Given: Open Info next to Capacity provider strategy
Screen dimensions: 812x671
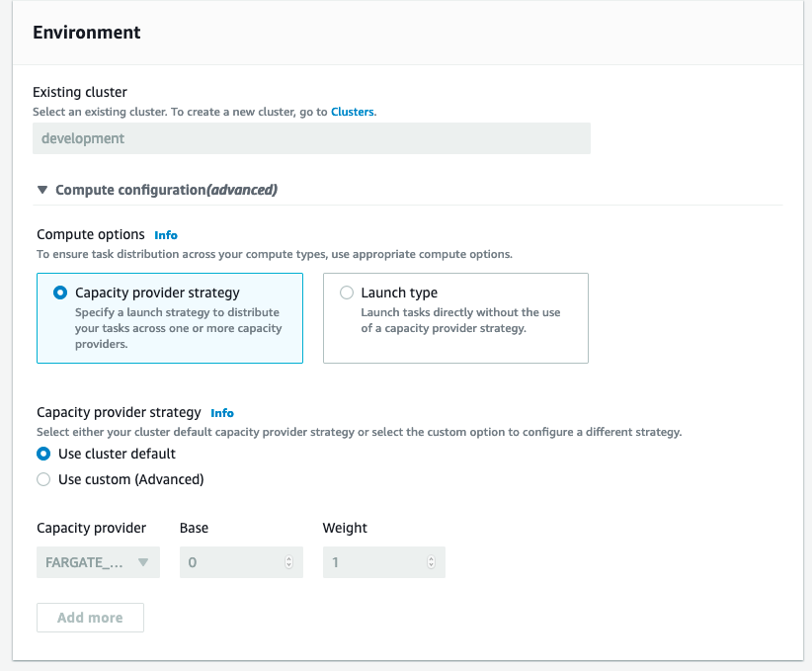Looking at the screenshot, I should (222, 413).
